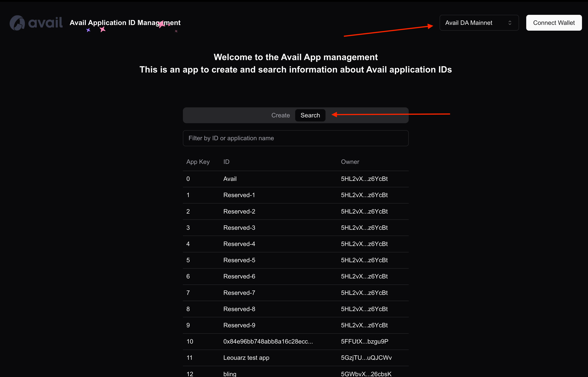588x377 pixels.
Task: Click owner address 5FFUtX...bzgu9P
Action: 364,342
